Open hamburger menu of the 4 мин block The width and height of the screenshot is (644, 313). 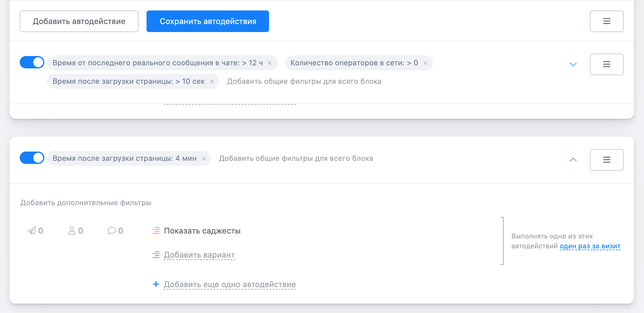point(606,160)
